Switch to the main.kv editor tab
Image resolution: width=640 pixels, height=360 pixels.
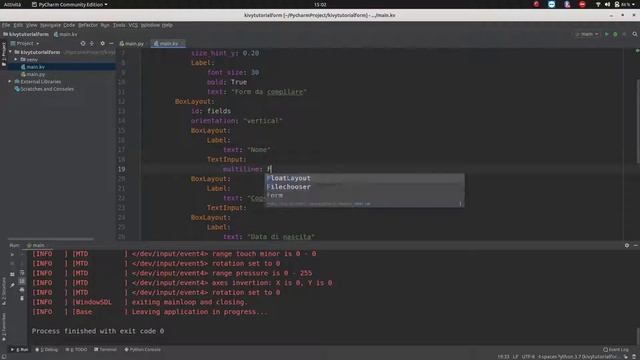tap(168, 44)
